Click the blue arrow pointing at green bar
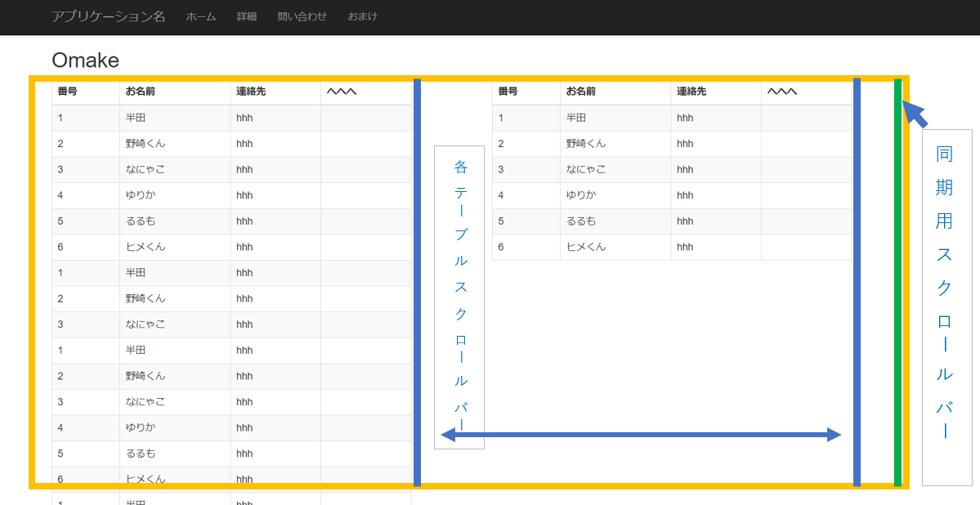This screenshot has height=505, width=980. [x=916, y=114]
